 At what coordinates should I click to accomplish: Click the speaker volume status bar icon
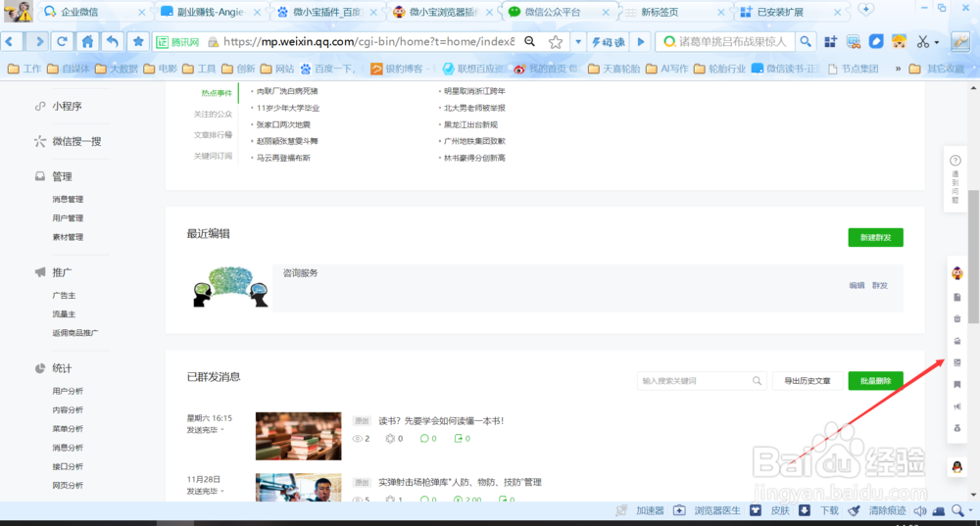pyautogui.click(x=920, y=511)
